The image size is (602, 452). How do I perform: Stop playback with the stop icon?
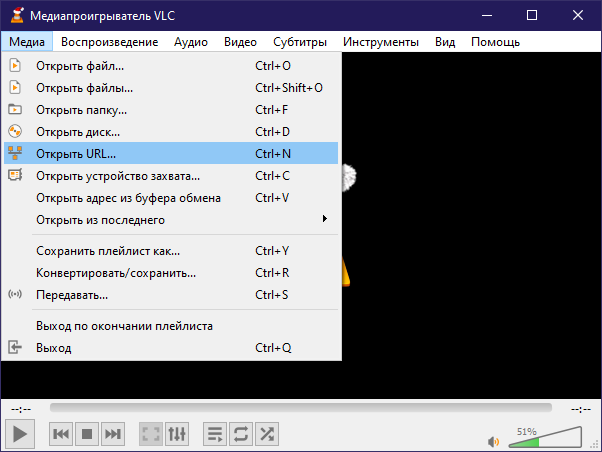click(x=87, y=434)
